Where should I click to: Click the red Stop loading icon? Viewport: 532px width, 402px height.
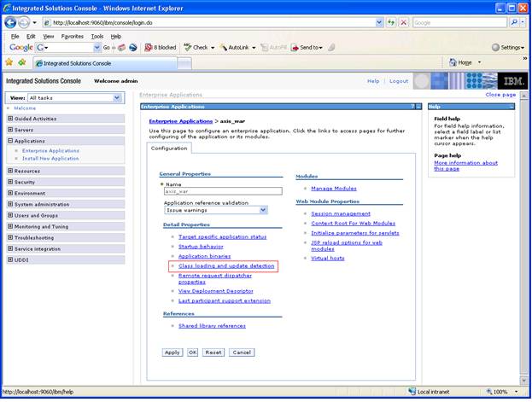tap(403, 23)
